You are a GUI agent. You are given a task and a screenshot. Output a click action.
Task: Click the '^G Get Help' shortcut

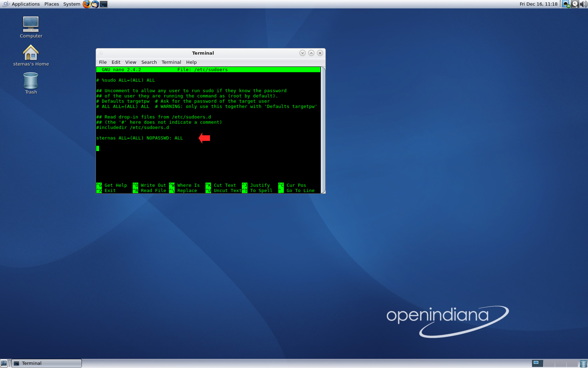point(112,185)
